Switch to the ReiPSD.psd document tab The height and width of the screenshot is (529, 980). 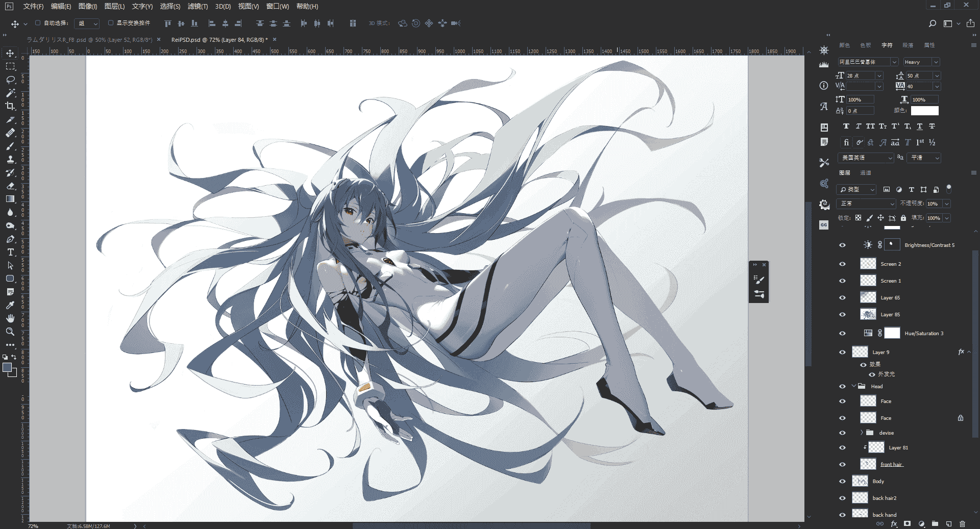(219, 40)
